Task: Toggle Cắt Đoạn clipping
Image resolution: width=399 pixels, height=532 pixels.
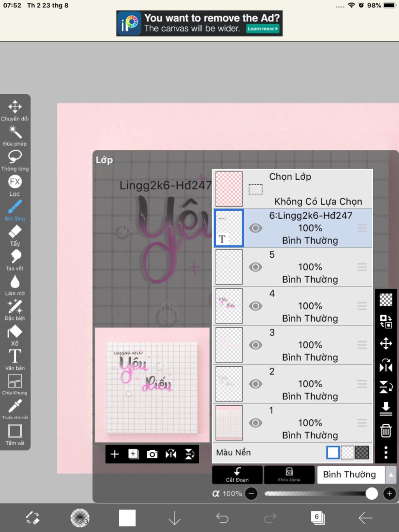Action: pos(237,475)
